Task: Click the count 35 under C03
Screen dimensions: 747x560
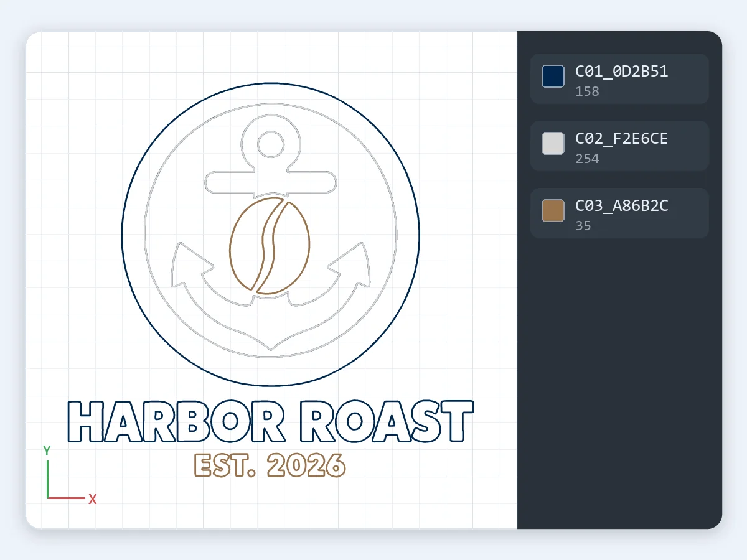Action: (583, 226)
